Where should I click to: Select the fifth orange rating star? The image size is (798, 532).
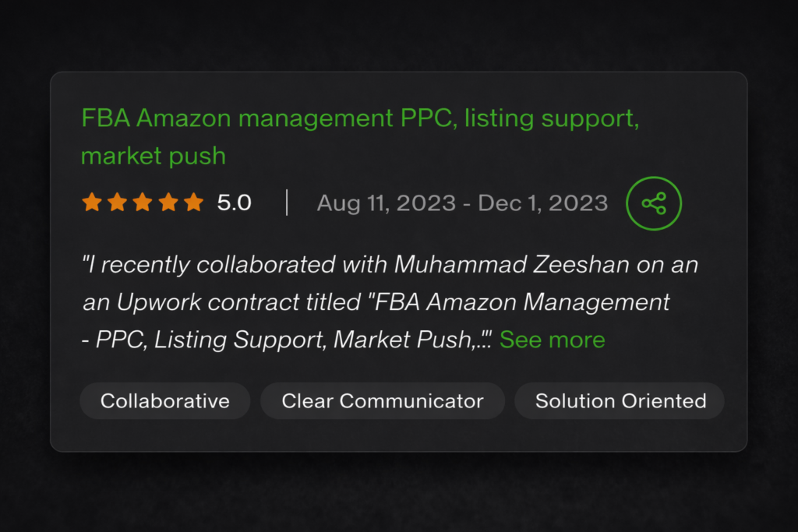193,203
